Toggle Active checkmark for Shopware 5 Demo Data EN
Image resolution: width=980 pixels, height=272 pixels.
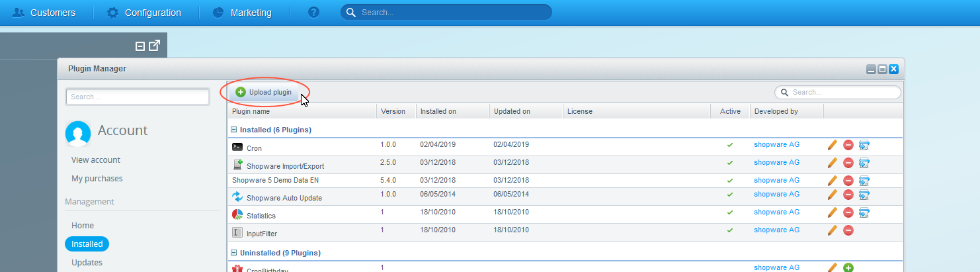[x=730, y=180]
